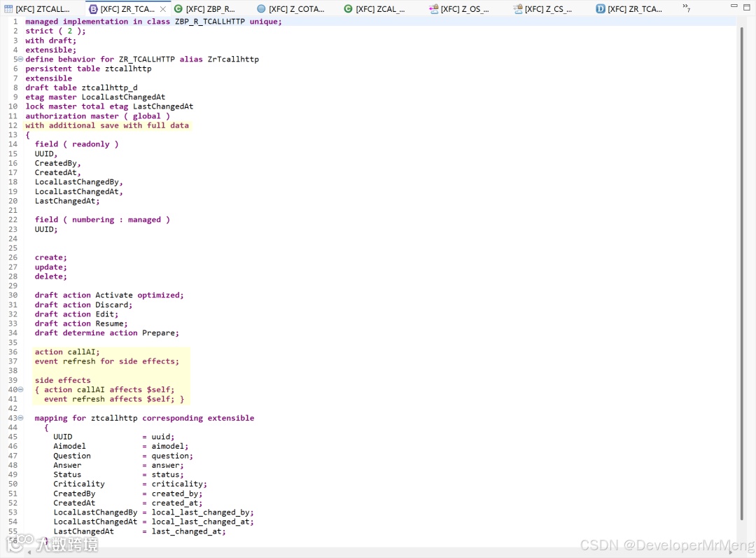
Task: Click 'LastChangedAt;' on line 20
Action: click(67, 201)
